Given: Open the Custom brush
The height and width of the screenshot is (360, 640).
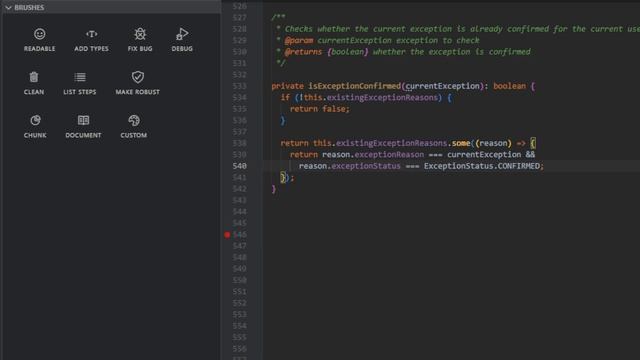Looking at the screenshot, I should point(134,127).
